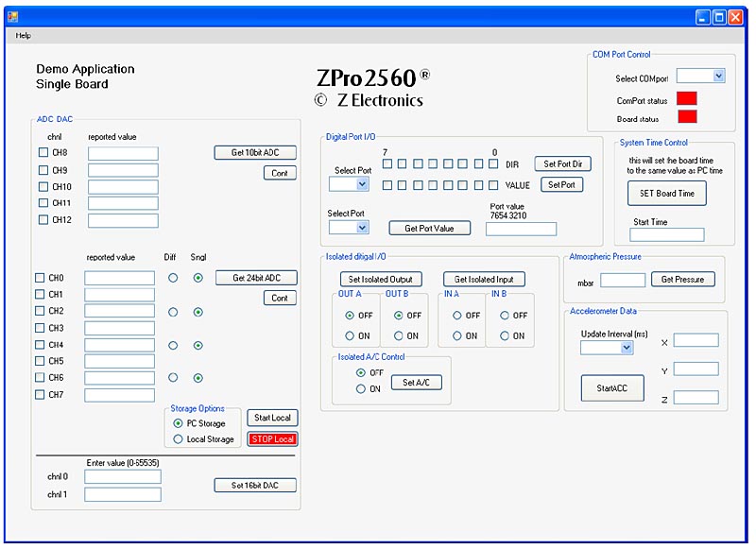Click the Set Port Dir button
This screenshot has width=756, height=549.
tap(562, 163)
